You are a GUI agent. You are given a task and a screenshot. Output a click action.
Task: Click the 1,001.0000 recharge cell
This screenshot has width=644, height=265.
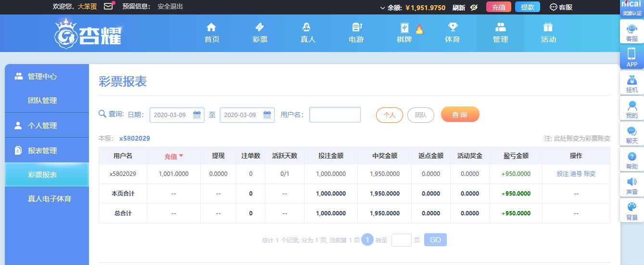tap(174, 174)
